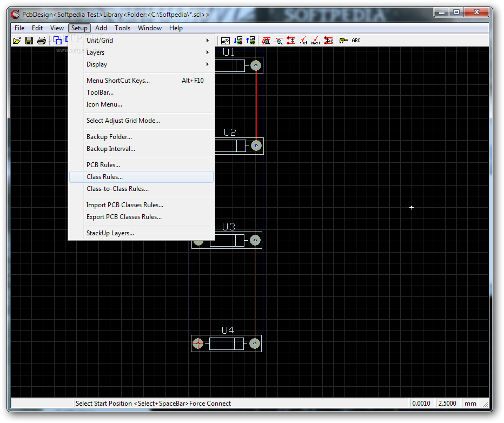Screen dimensions: 504x423
Task: Click the right pad of component U4
Action: click(255, 343)
